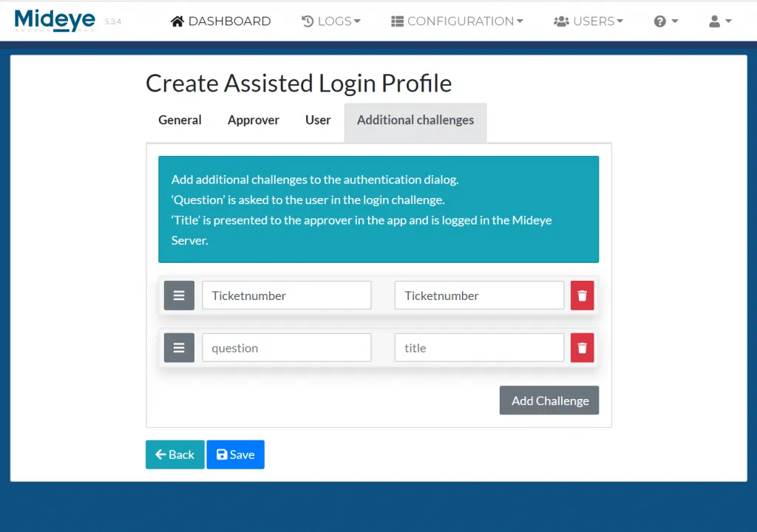Delete the Ticketnumber challenge via trash icon
Viewport: 757px width, 532px height.
[x=582, y=295]
